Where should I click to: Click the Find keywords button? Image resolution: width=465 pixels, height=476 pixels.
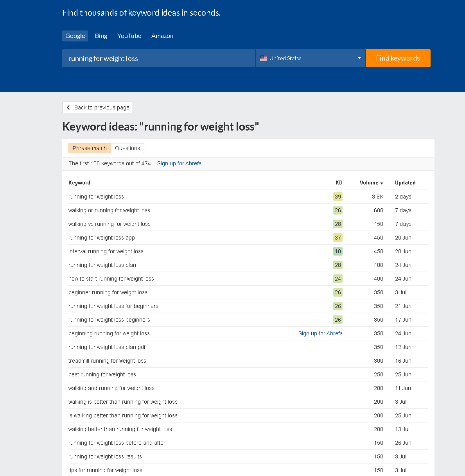(x=398, y=58)
